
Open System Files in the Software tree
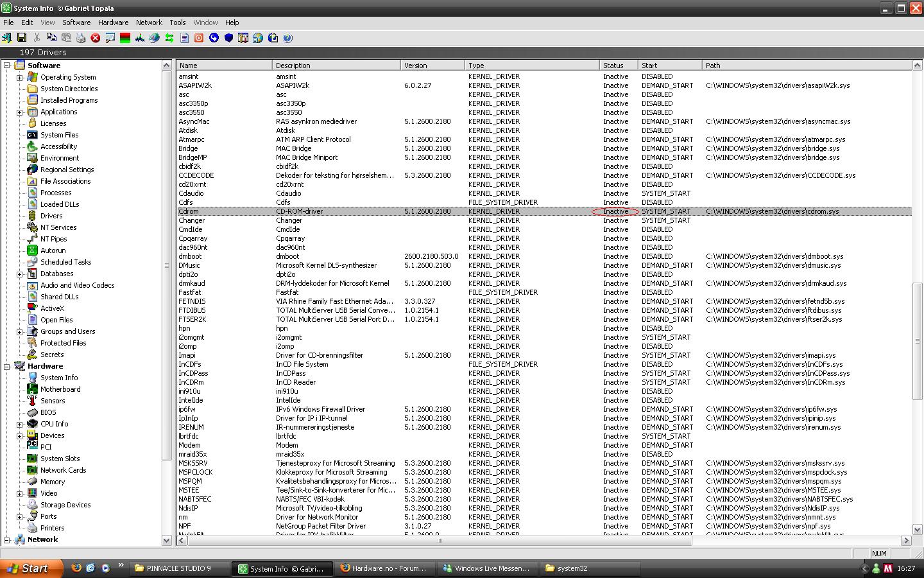point(59,135)
